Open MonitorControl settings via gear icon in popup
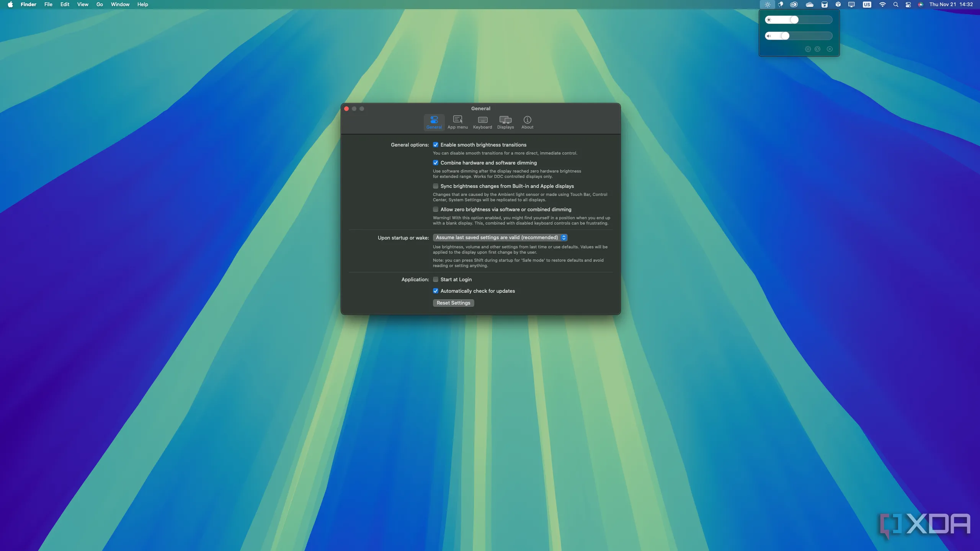This screenshot has height=551, width=980. pyautogui.click(x=807, y=49)
